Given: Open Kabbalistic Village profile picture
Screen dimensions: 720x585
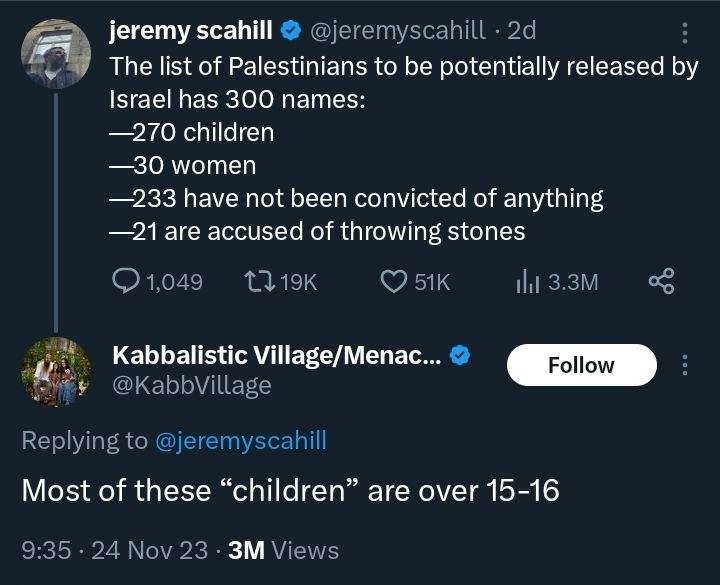Looking at the screenshot, I should (x=56, y=371).
